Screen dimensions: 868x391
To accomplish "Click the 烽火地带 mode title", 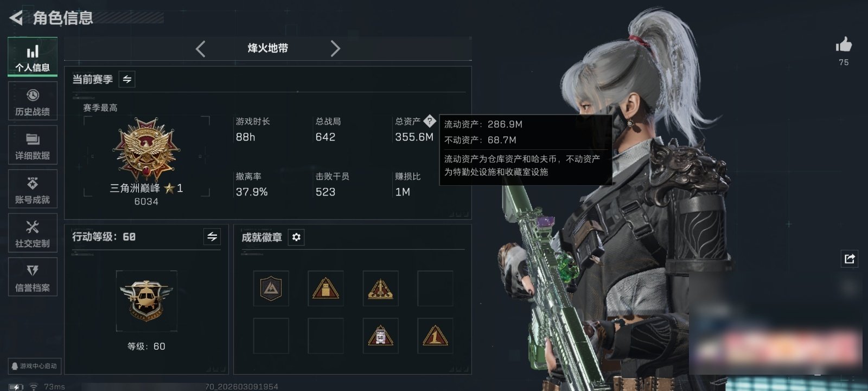I will [268, 48].
